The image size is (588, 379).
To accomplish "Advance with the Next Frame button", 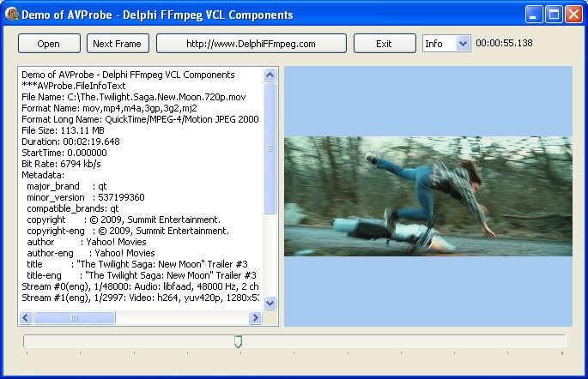I will [x=118, y=44].
